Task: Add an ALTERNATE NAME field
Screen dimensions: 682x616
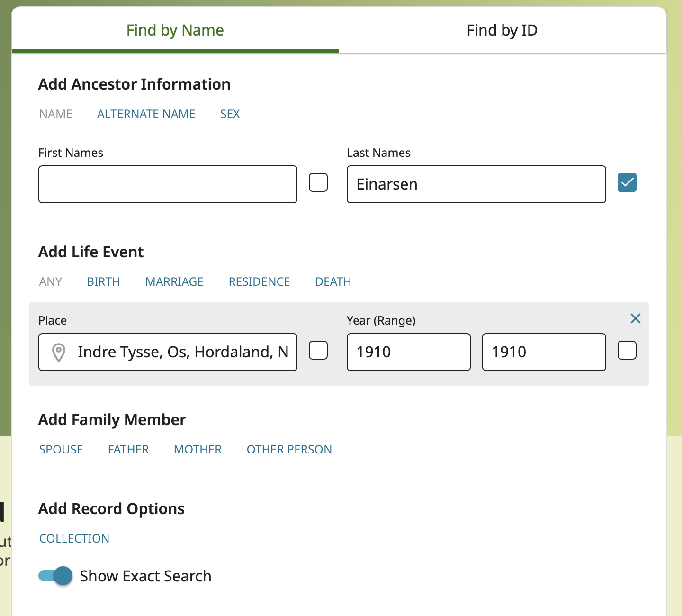Action: pyautogui.click(x=146, y=114)
